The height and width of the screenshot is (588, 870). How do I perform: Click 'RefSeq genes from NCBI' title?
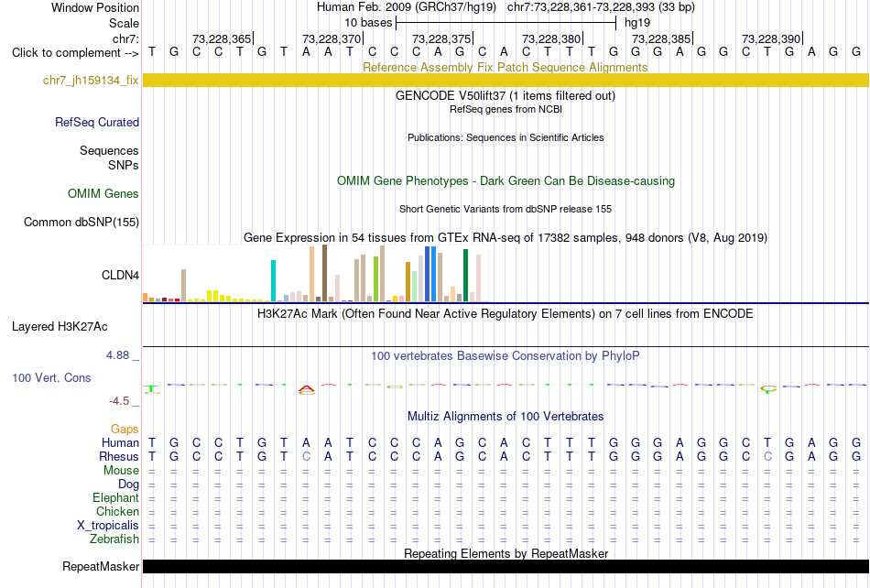pos(506,109)
